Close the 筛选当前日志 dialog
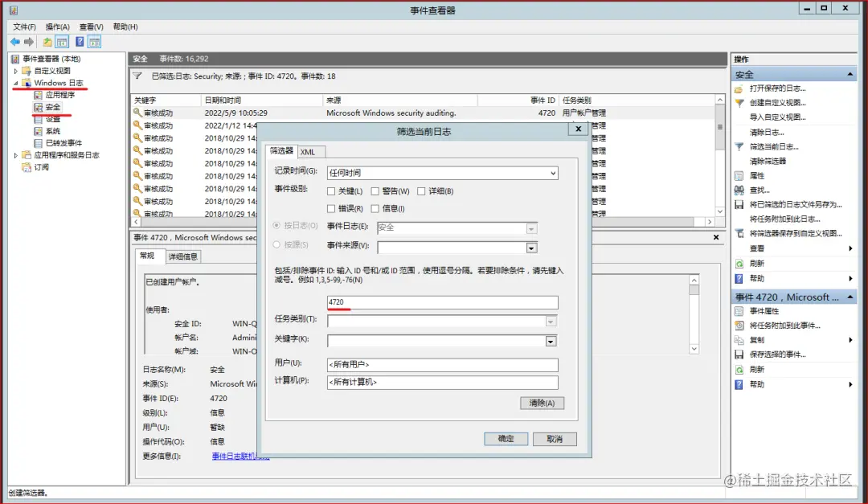 [x=579, y=129]
